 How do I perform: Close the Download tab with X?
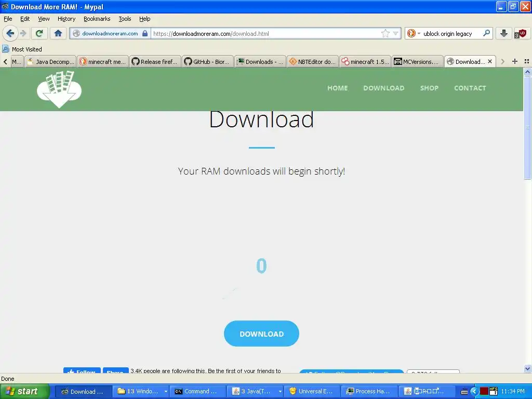[490, 61]
